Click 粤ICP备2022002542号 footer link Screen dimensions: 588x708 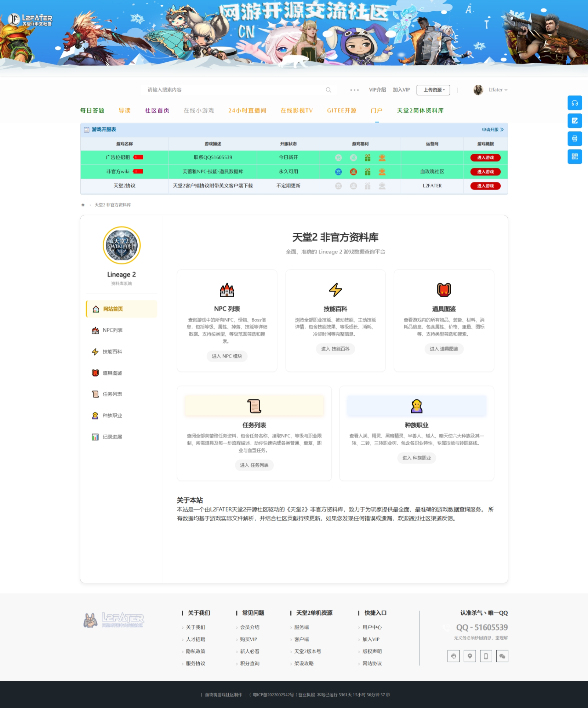[x=273, y=695]
